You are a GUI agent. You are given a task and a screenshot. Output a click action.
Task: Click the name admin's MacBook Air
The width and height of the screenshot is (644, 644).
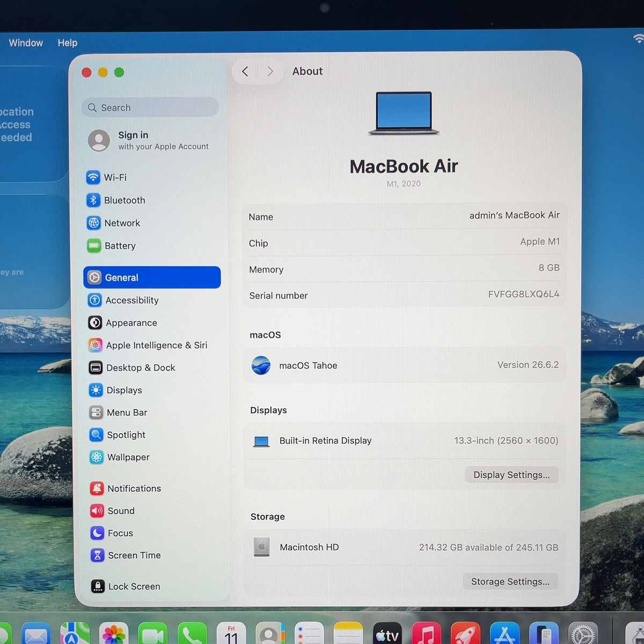coord(515,215)
